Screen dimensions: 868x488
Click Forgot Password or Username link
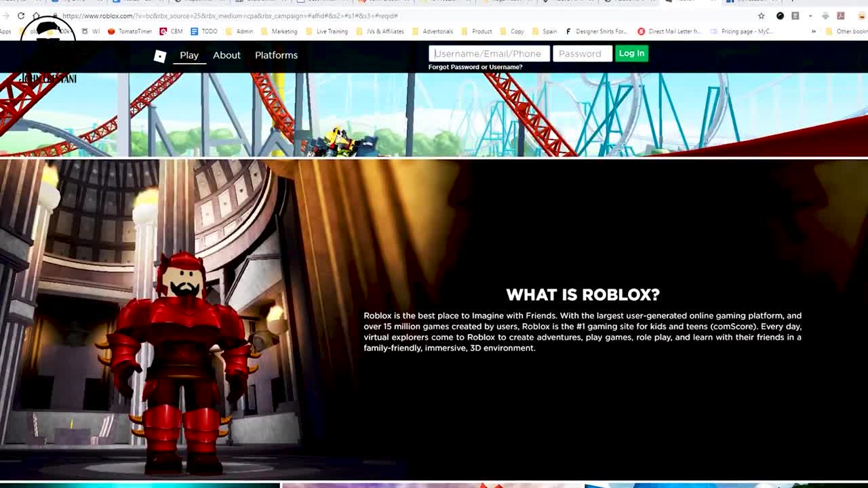point(475,67)
